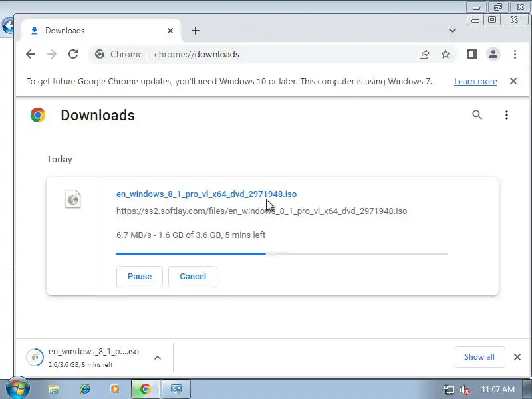This screenshot has width=532, height=399.
Task: Share this page using the share icon
Action: [x=424, y=54]
